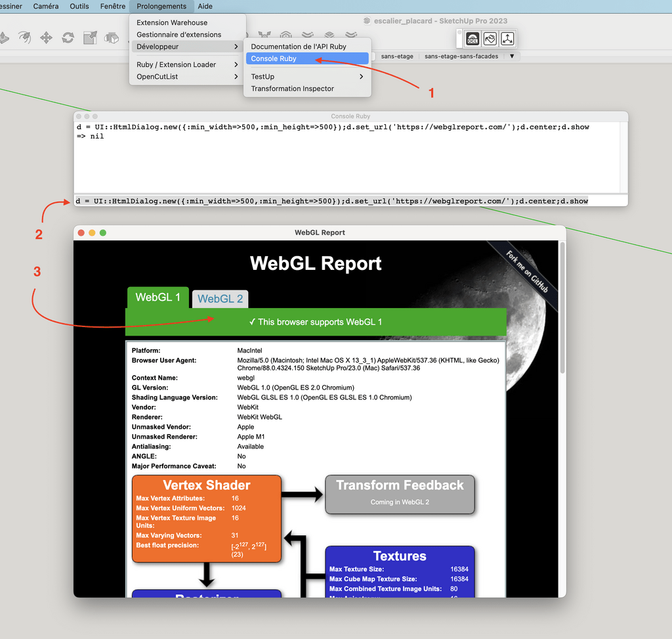Minimize WebGL Report window with yellow button

92,232
